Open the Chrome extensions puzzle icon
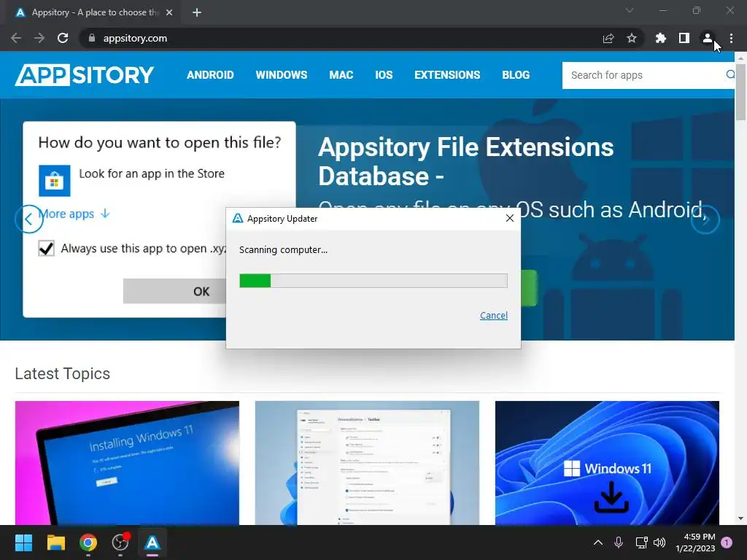Viewport: 747px width, 560px height. coord(660,38)
